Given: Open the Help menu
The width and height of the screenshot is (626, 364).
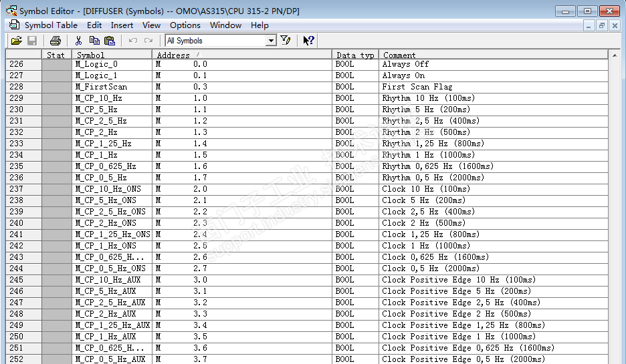Looking at the screenshot, I should (x=259, y=25).
